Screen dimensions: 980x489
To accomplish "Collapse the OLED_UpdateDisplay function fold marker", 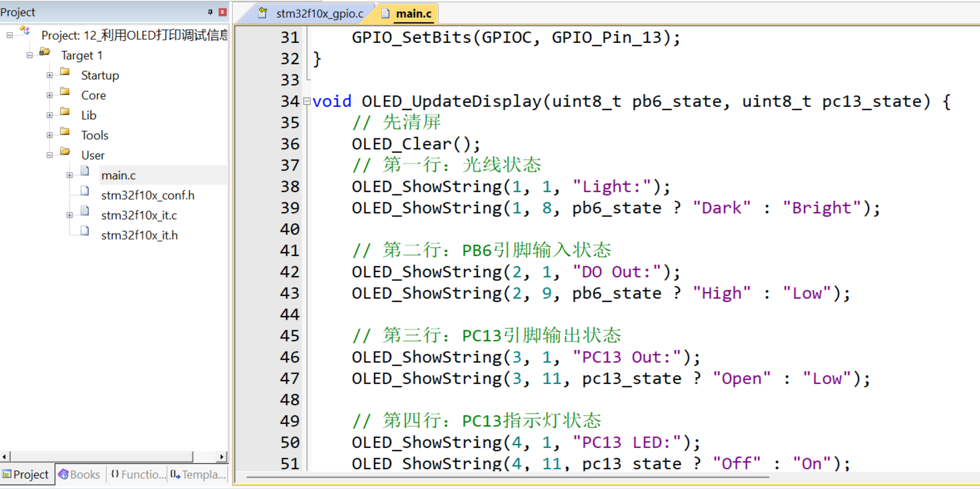I will tap(307, 102).
